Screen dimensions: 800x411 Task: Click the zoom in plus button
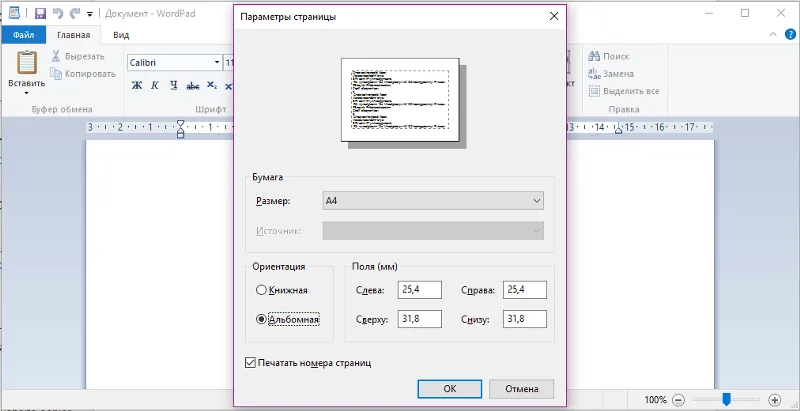pos(775,400)
